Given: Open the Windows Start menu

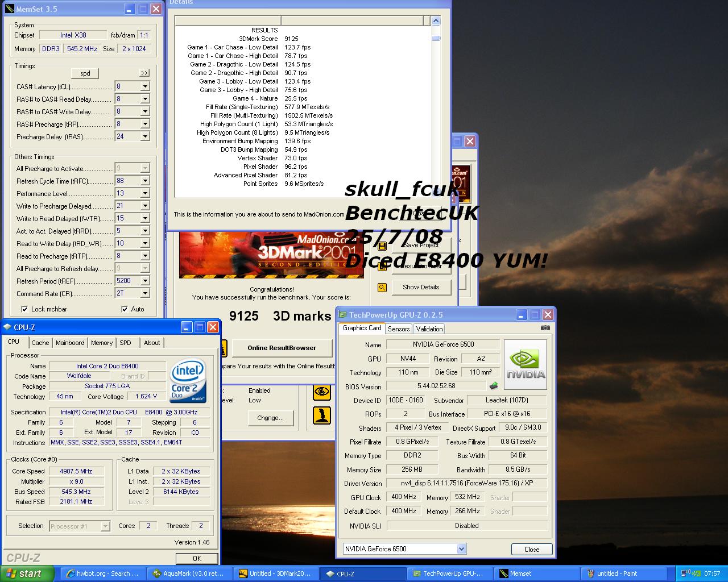Looking at the screenshot, I should [x=27, y=573].
